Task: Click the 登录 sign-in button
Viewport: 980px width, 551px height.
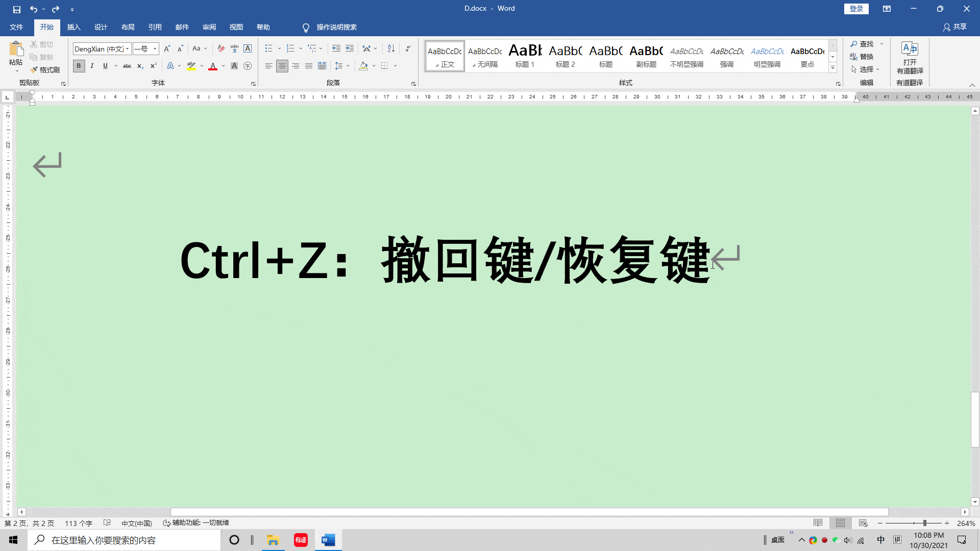Action: coord(856,9)
